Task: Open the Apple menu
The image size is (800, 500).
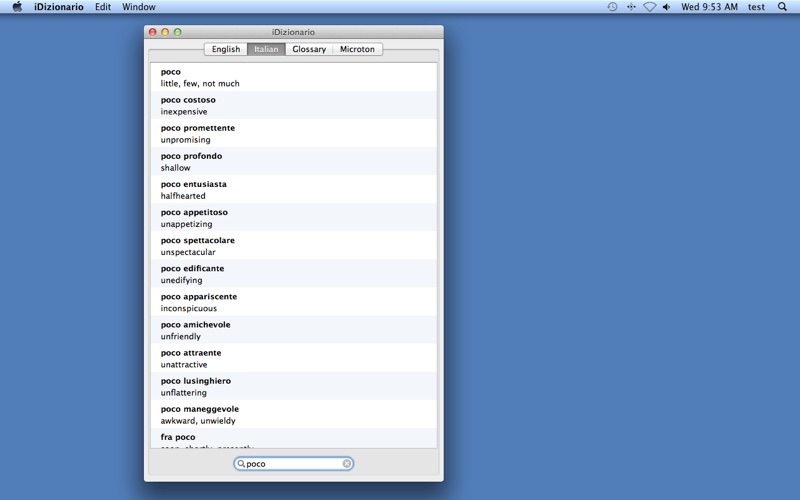Action: click(x=17, y=7)
